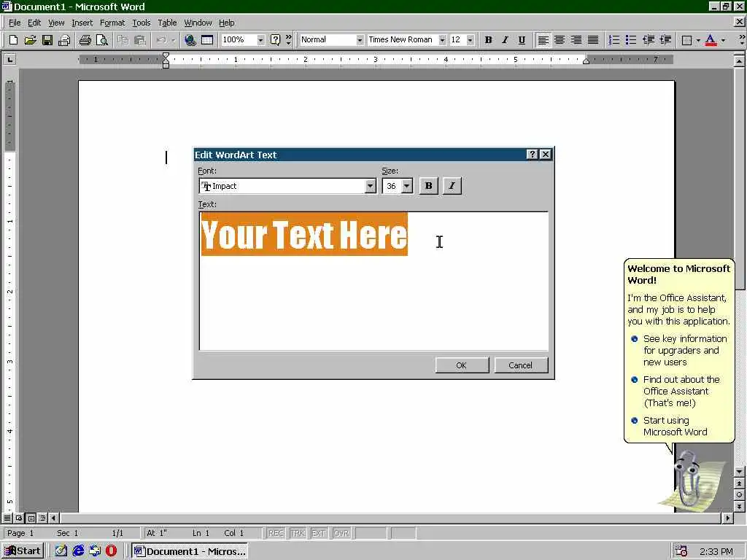Toggle Bold in the main formatting toolbar
The height and width of the screenshot is (560, 747).
pyautogui.click(x=488, y=40)
